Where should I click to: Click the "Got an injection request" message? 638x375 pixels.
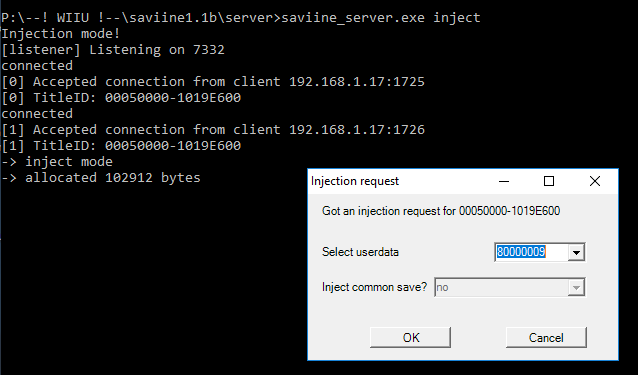point(441,211)
